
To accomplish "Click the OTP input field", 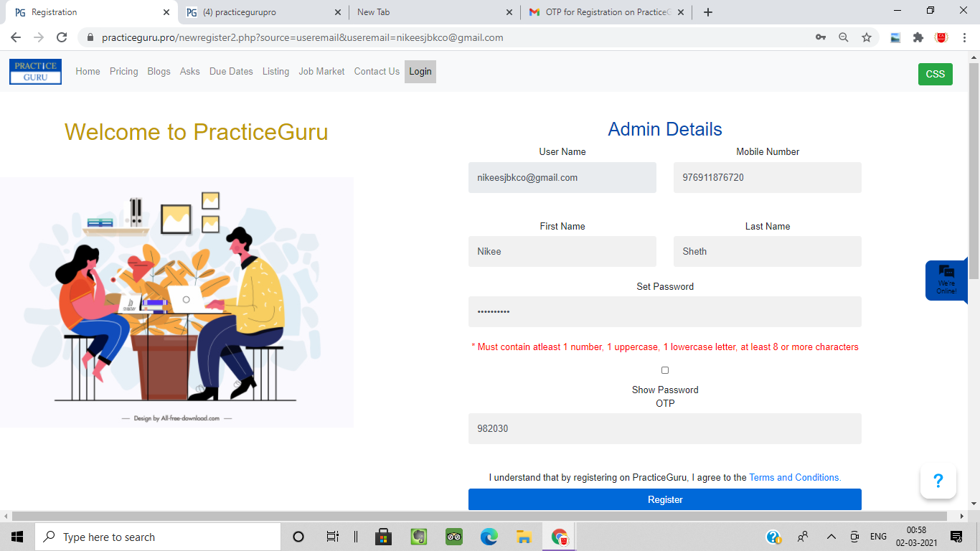I will 665,428.
